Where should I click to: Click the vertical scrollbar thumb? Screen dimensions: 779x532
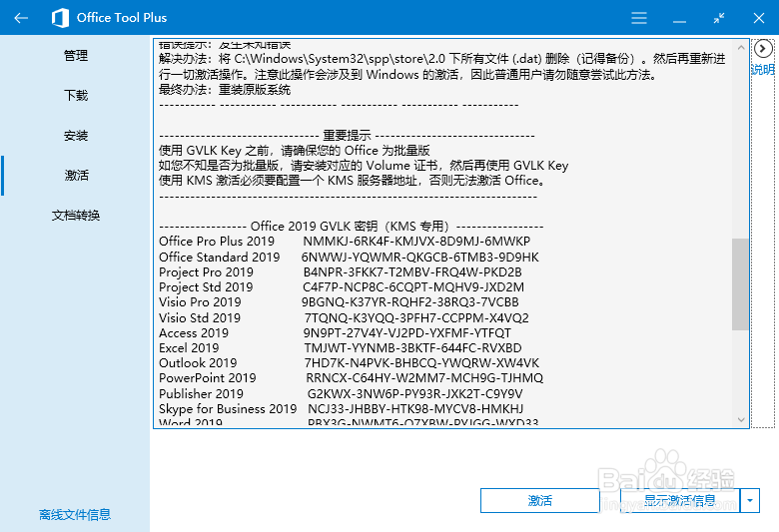[x=740, y=283]
